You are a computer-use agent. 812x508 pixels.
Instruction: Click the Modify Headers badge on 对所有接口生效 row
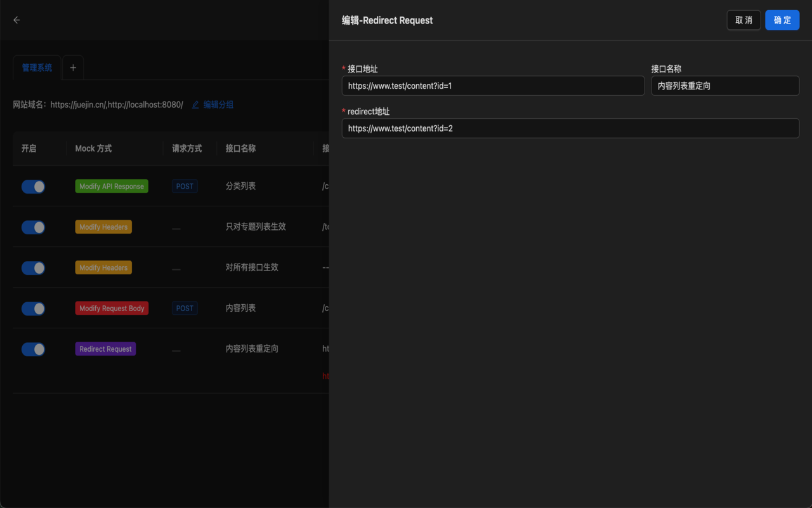pos(103,267)
